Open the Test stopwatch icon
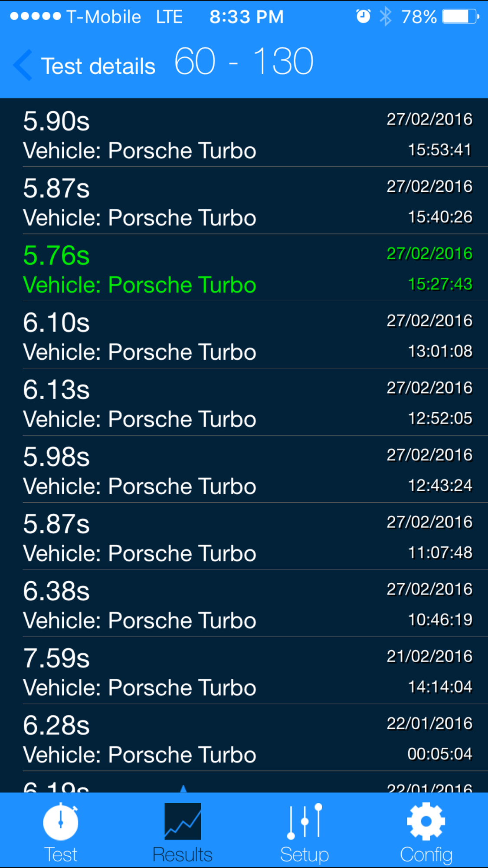The height and width of the screenshot is (868, 488). tap(61, 821)
